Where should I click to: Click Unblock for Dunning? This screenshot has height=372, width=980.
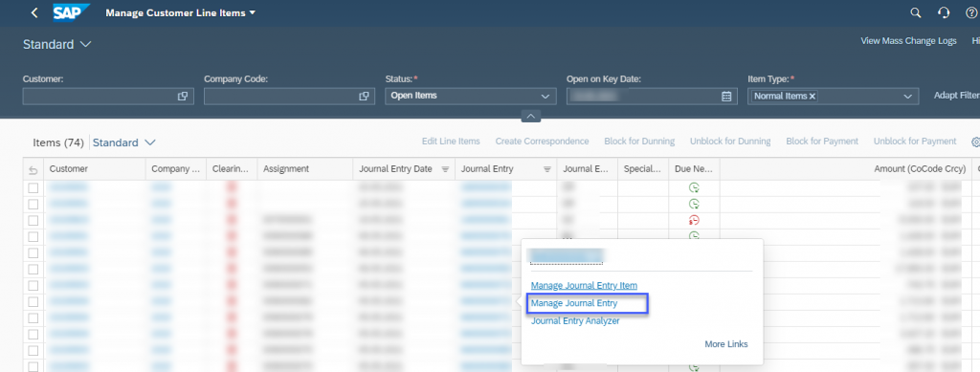click(x=730, y=142)
